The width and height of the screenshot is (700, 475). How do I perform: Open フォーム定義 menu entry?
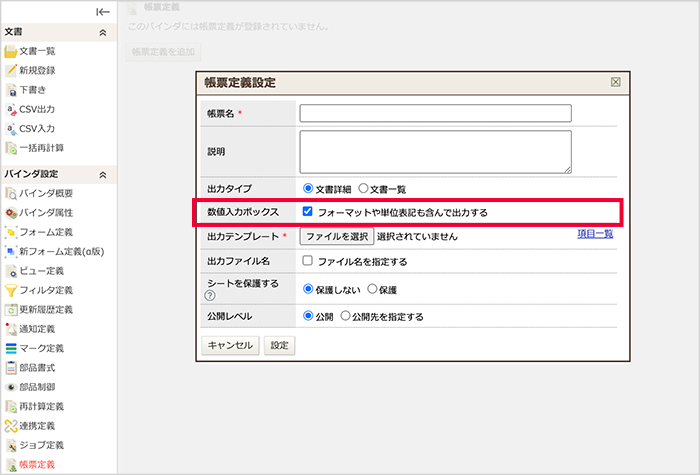tap(46, 232)
